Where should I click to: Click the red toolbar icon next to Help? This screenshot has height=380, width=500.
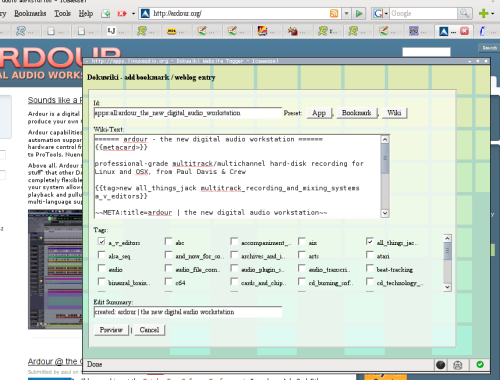coord(122,14)
